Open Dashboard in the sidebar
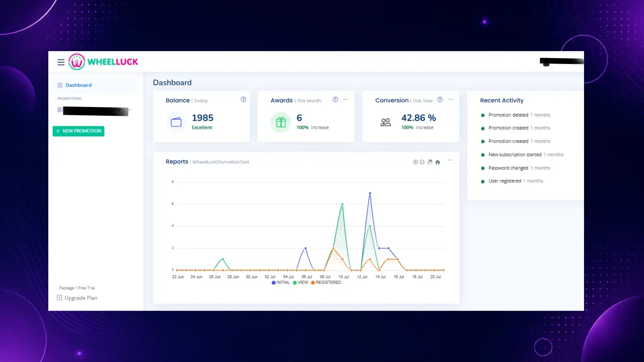The image size is (644, 362). [95, 85]
